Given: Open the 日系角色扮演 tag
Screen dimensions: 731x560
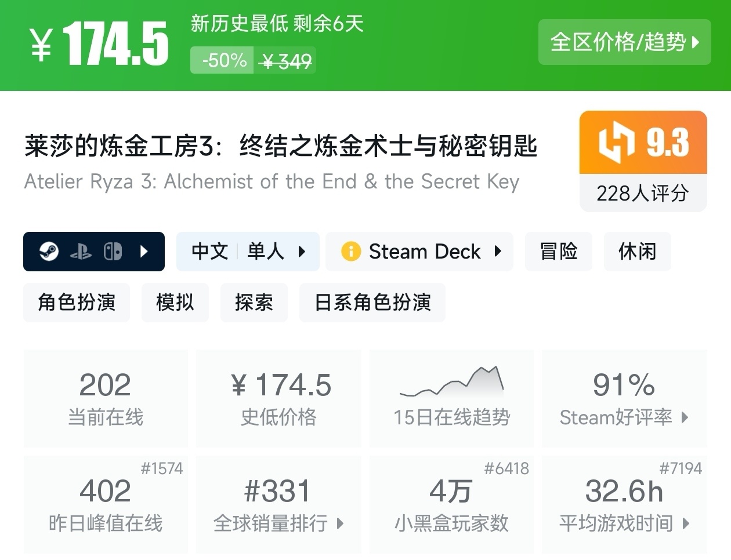Looking at the screenshot, I should (x=372, y=303).
